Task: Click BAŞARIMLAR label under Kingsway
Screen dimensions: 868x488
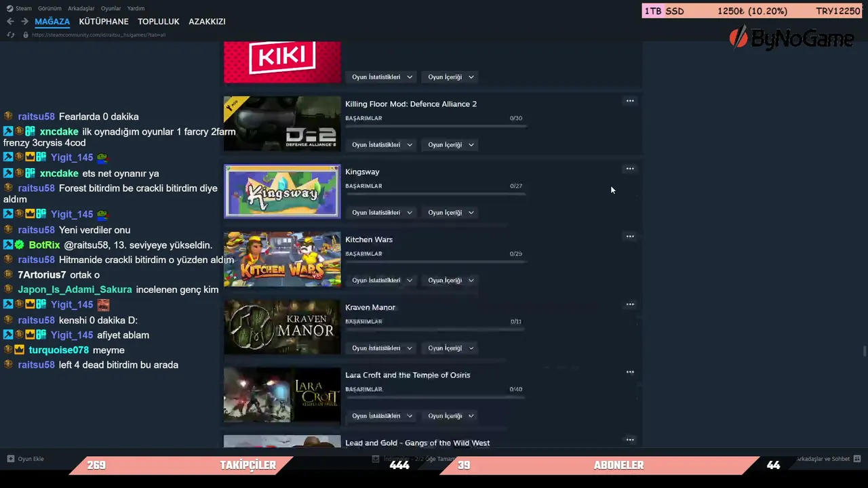Action: [363, 186]
